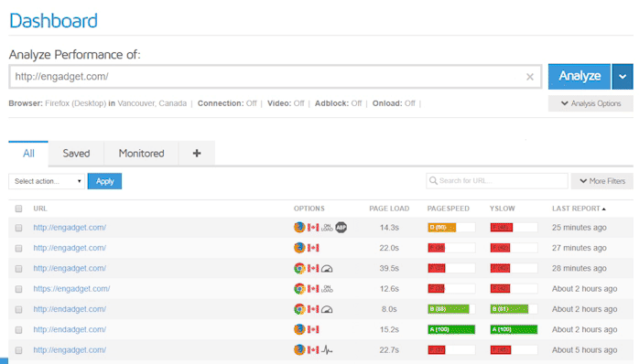Open the Monitored tab

click(141, 154)
